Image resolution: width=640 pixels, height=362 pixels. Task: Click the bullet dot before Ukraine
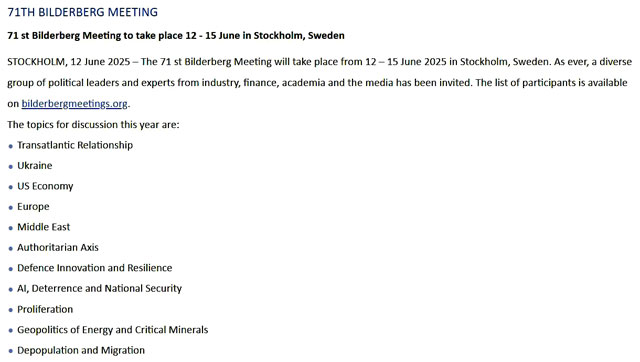[11, 167]
